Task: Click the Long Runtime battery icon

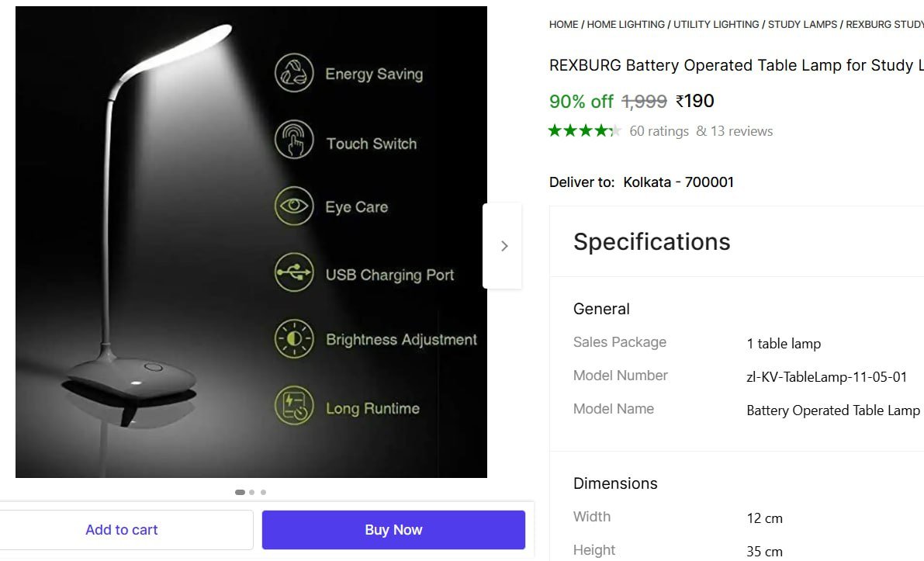Action: coord(294,407)
